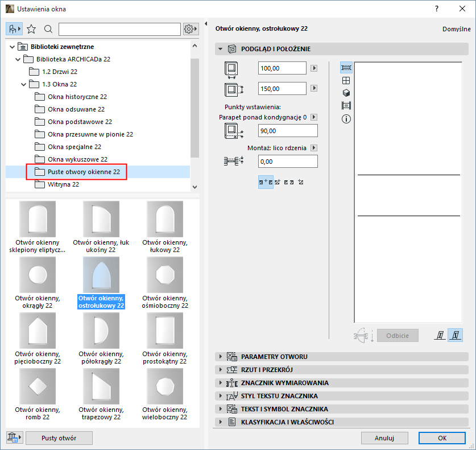
Task: Focus the library search text field
Action: (119, 29)
